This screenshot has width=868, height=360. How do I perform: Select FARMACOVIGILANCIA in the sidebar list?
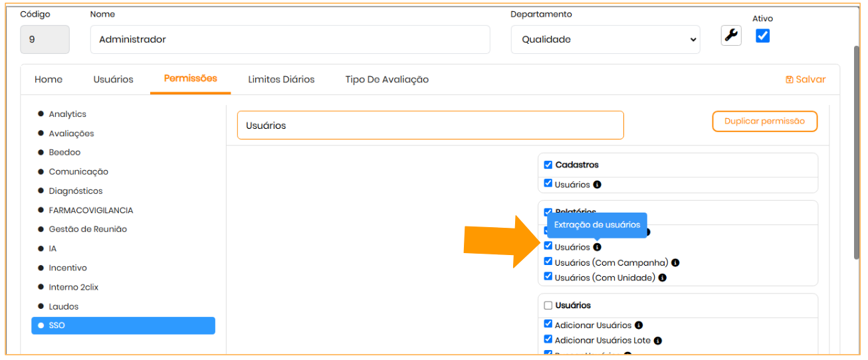[90, 211]
